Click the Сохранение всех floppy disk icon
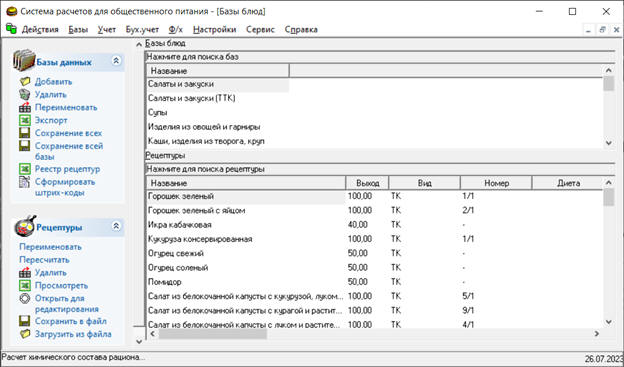The height and width of the screenshot is (367, 624). pyautogui.click(x=25, y=133)
